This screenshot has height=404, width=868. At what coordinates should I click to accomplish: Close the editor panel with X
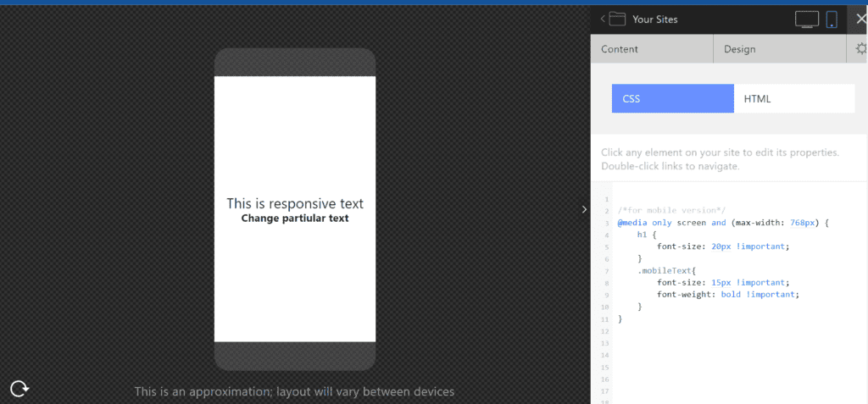[860, 19]
